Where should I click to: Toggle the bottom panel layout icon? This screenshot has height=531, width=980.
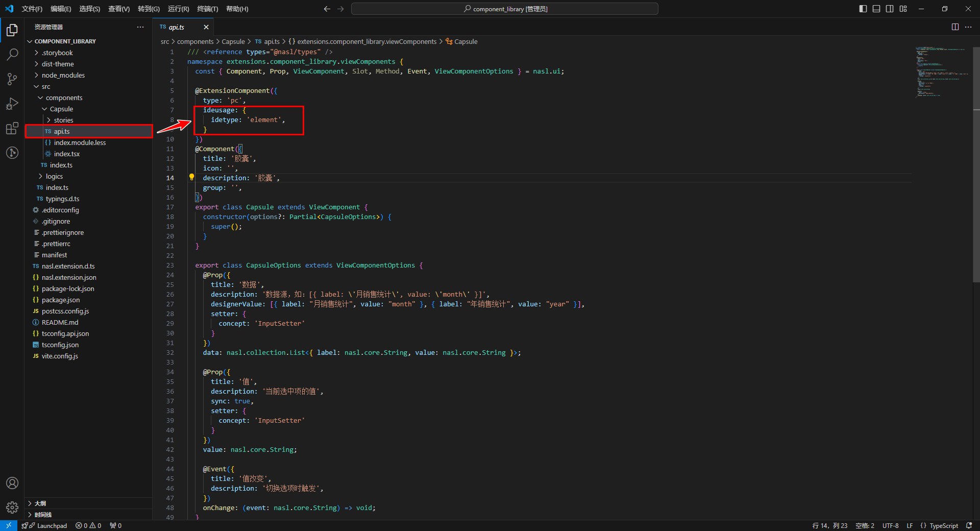(x=876, y=9)
